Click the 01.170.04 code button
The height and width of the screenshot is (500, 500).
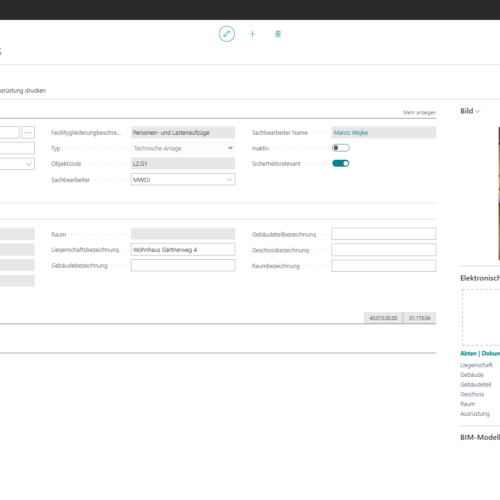point(420,318)
